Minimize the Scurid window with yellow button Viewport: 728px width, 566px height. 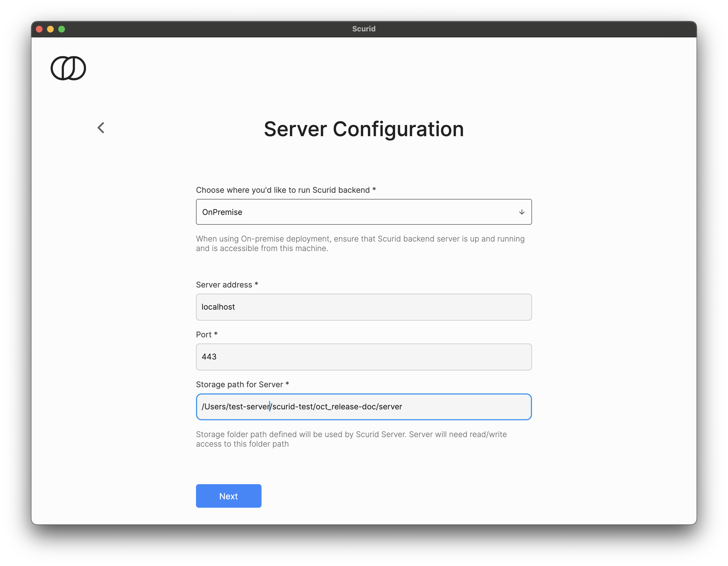(x=50, y=29)
